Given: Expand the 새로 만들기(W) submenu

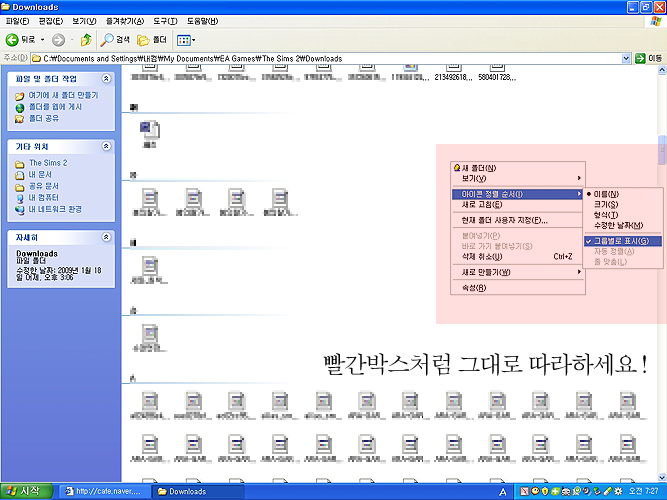Looking at the screenshot, I should click(x=518, y=272).
